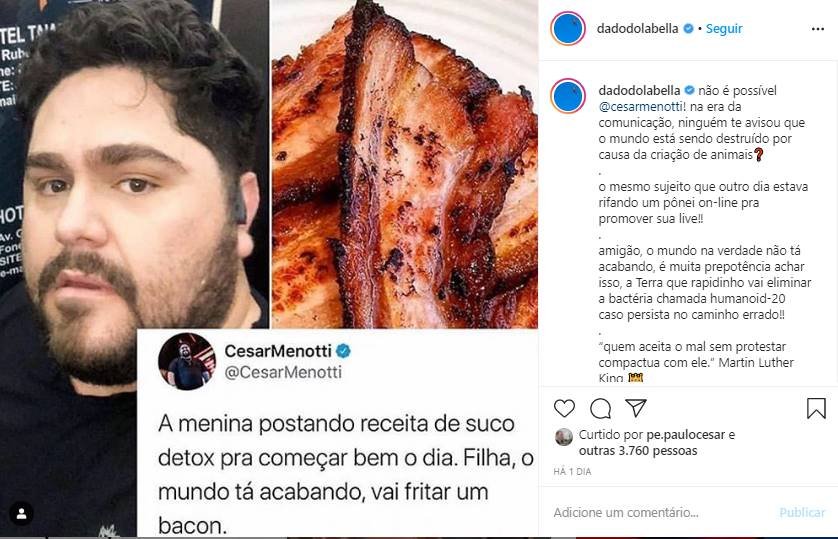838x539 pixels.
Task: Open dadodolabella username in the header
Action: (638, 28)
